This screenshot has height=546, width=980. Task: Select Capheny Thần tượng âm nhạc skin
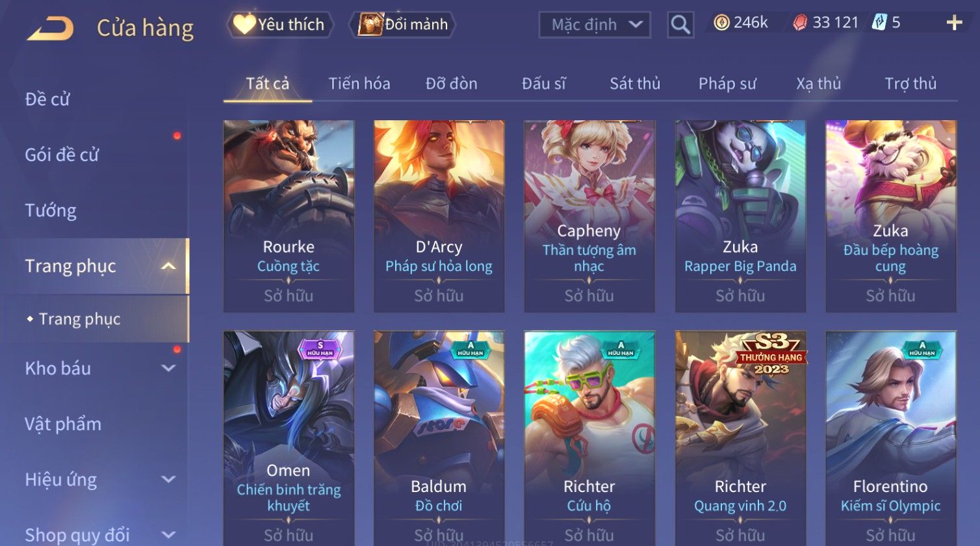(589, 216)
